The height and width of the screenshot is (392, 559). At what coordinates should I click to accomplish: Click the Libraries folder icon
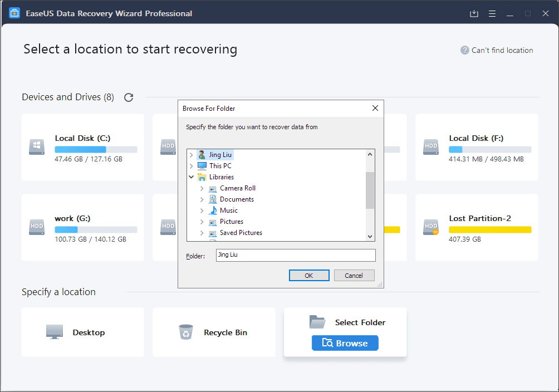202,177
